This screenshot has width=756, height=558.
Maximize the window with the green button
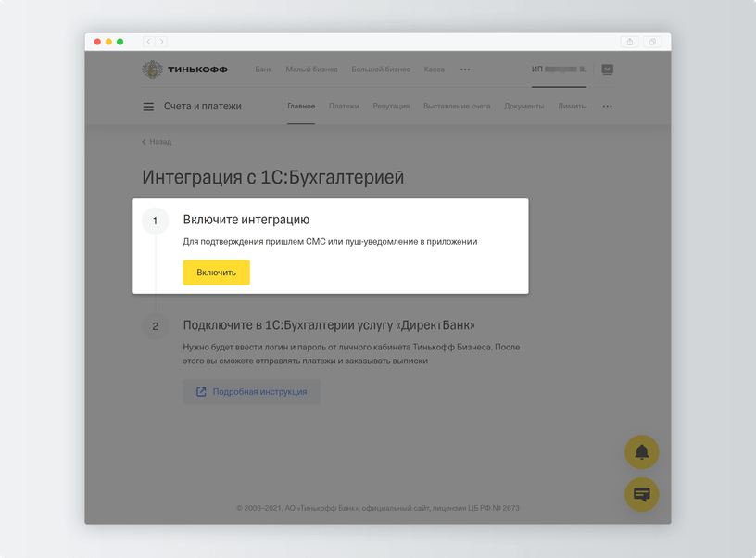point(120,42)
